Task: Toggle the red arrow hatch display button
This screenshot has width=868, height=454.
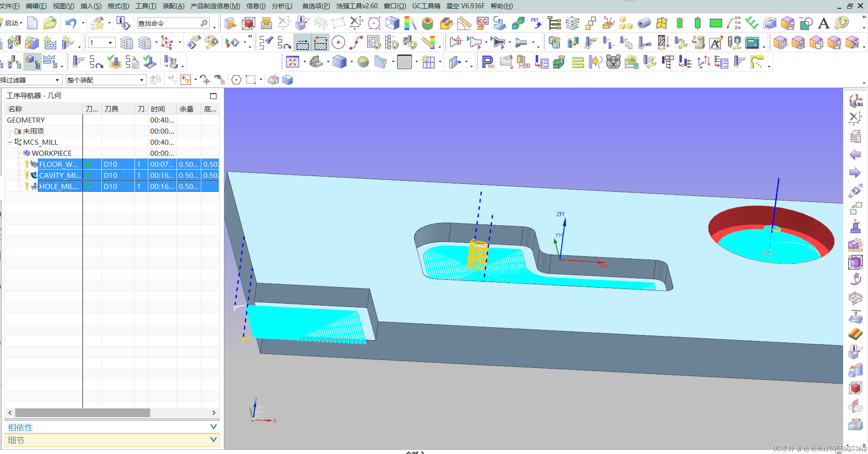Action: (321, 43)
